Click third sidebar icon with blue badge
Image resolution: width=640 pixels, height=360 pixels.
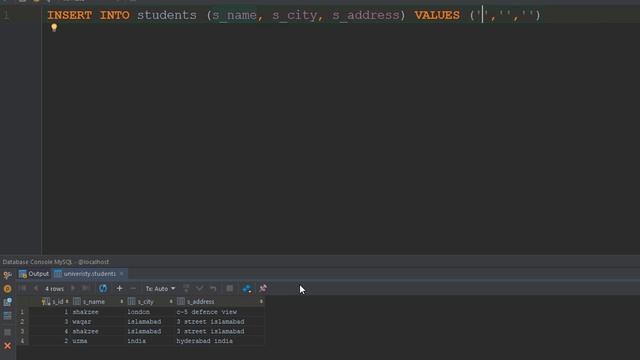7,302
